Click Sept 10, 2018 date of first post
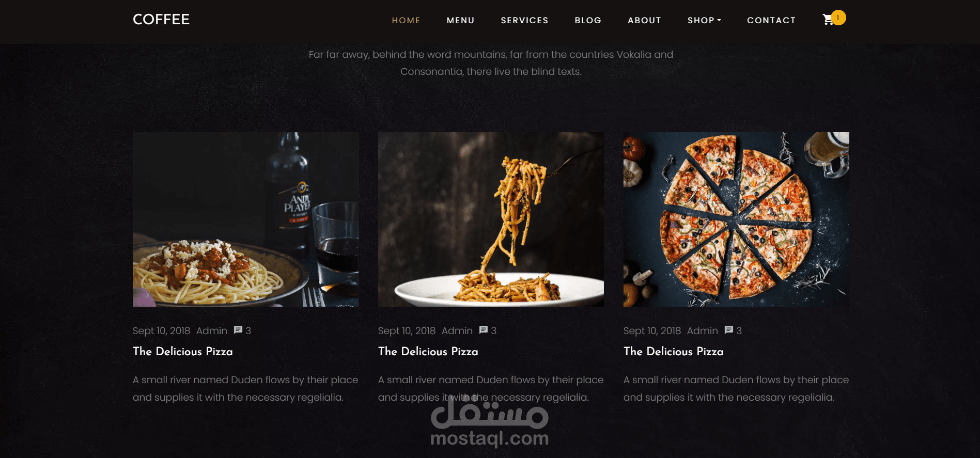Screen dimensions: 980x458 click(x=161, y=330)
